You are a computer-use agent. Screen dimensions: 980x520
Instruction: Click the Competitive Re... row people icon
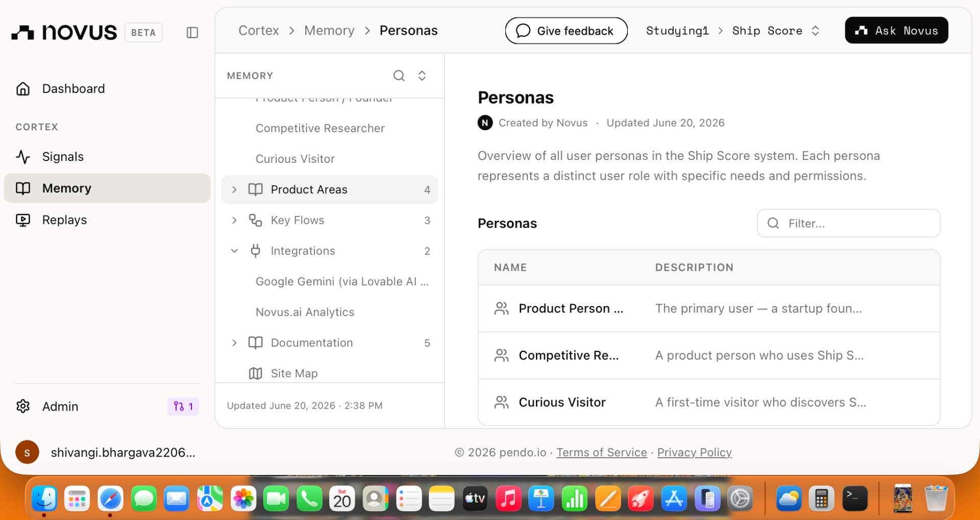click(502, 356)
